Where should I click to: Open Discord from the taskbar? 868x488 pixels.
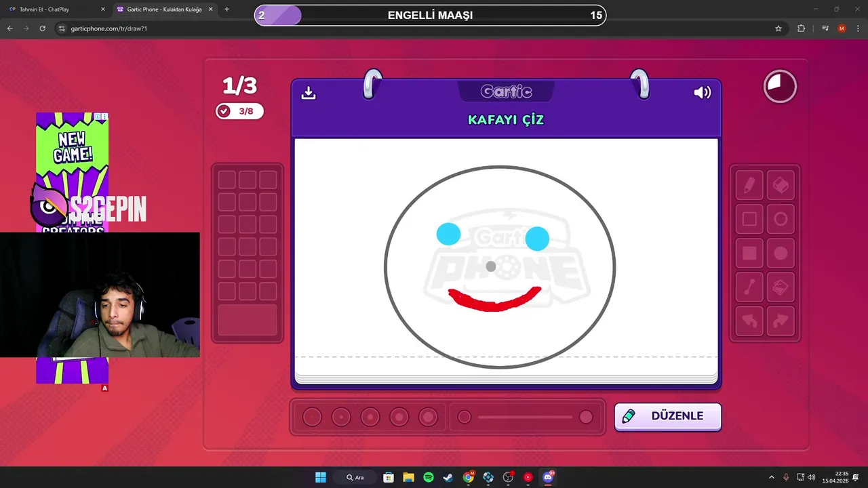click(x=548, y=477)
